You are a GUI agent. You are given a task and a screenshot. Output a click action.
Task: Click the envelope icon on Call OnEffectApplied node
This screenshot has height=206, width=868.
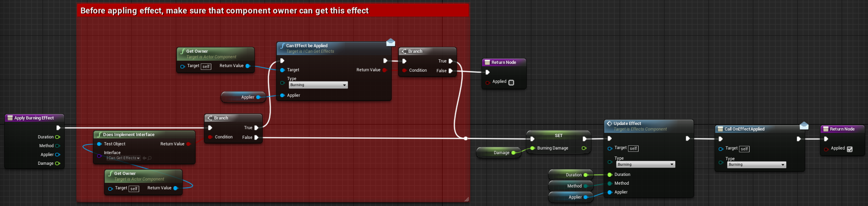[x=804, y=125]
